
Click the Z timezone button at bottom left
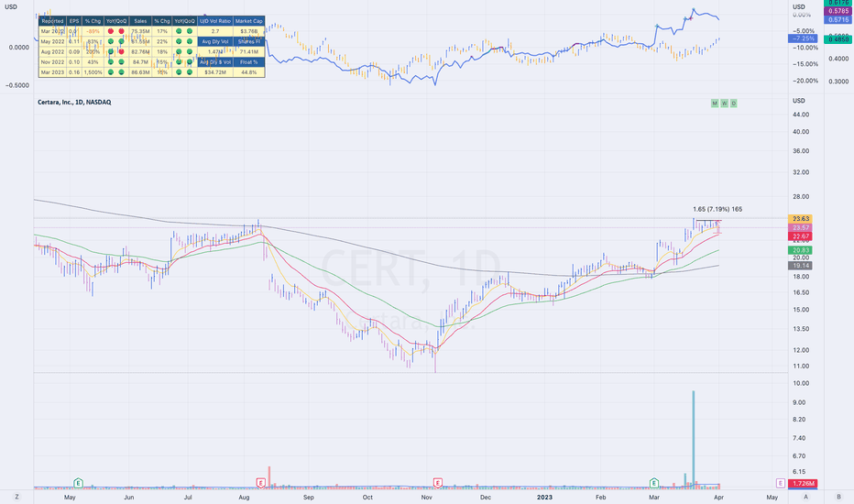click(16, 497)
